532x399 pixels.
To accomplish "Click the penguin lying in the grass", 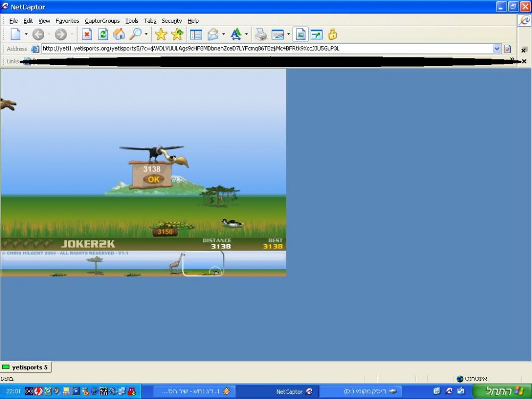I will 232,223.
